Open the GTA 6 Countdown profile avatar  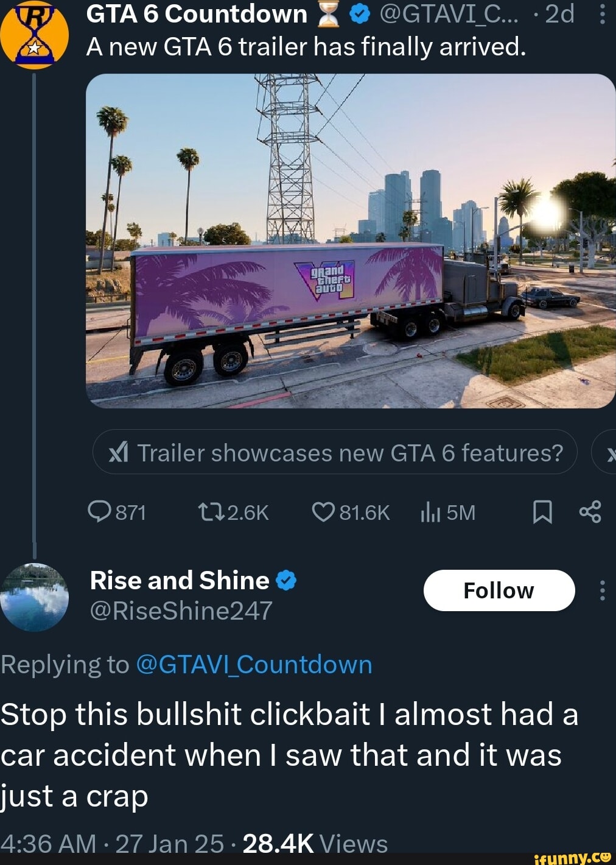(34, 35)
